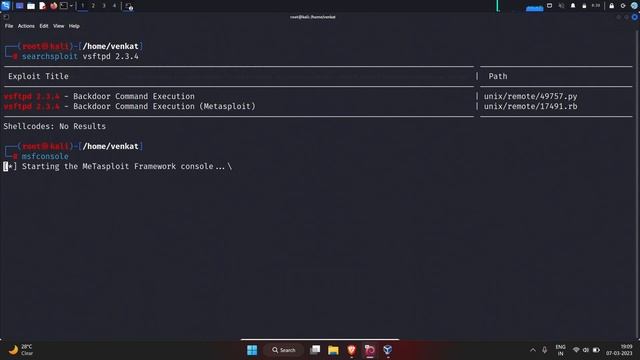This screenshot has width=640, height=360.
Task: Click the Kali panel clock
Action: click(596, 6)
